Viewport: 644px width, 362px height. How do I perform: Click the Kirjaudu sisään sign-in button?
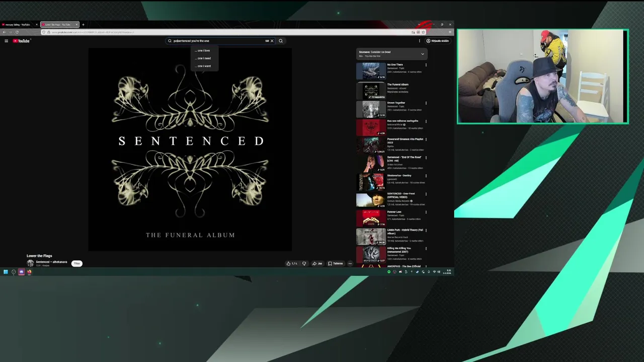437,41
